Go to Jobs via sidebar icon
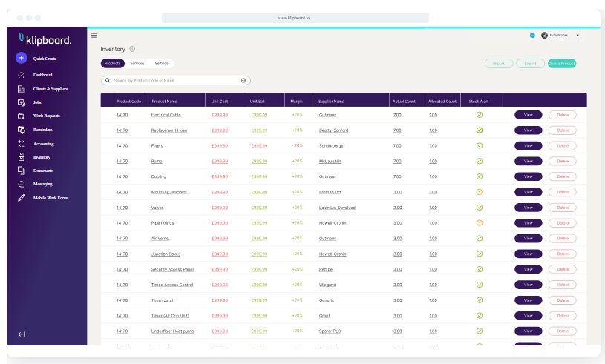Screen dimensions: 605x364 pos(22,102)
